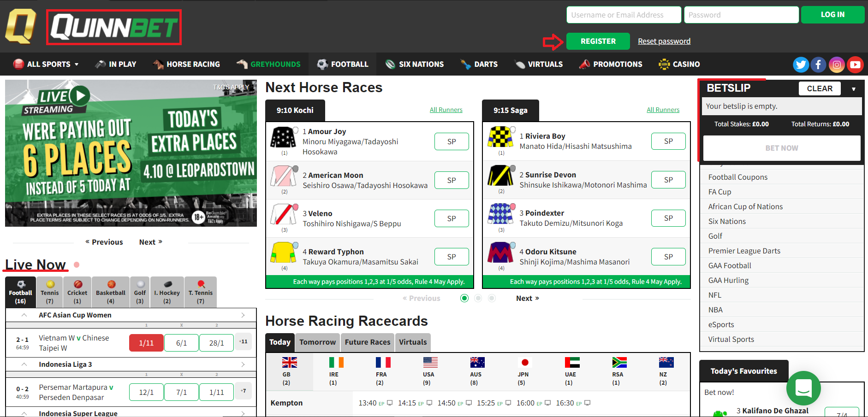The height and width of the screenshot is (417, 868).
Task: Open Kempton 14:15 race time
Action: point(407,403)
